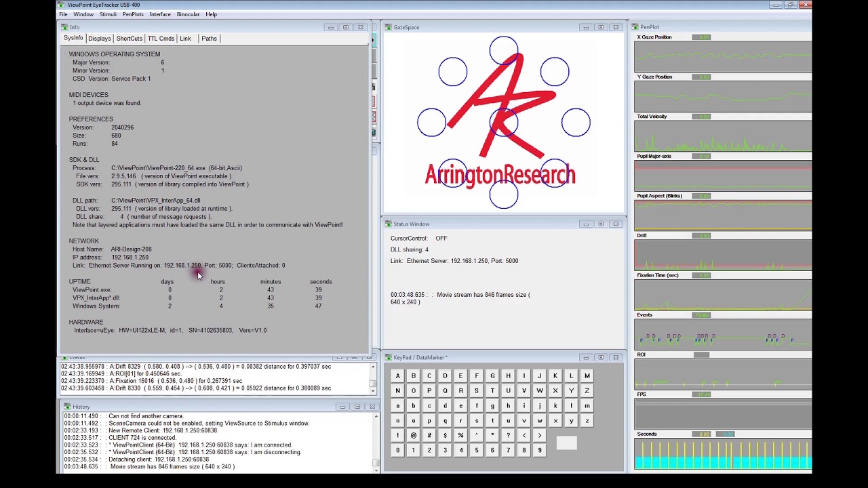Click the Total Velocity plot graph
The image size is (868, 488).
[x=723, y=136]
